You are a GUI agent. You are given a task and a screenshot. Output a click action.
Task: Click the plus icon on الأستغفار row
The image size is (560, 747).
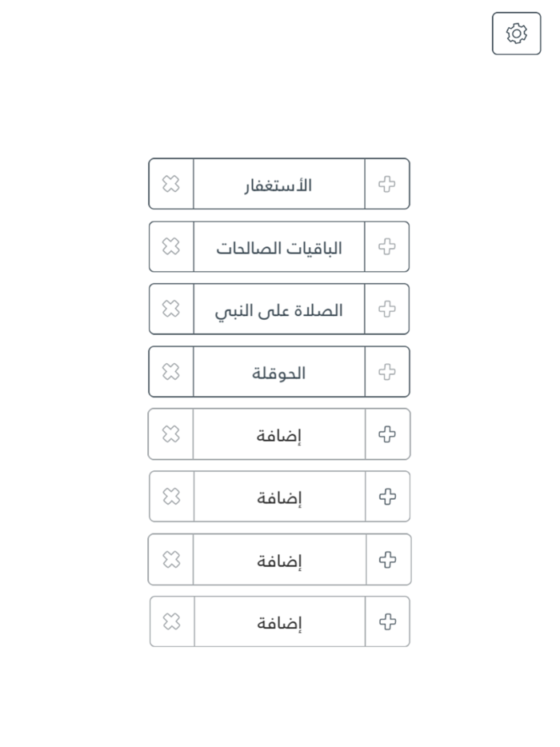point(387,183)
